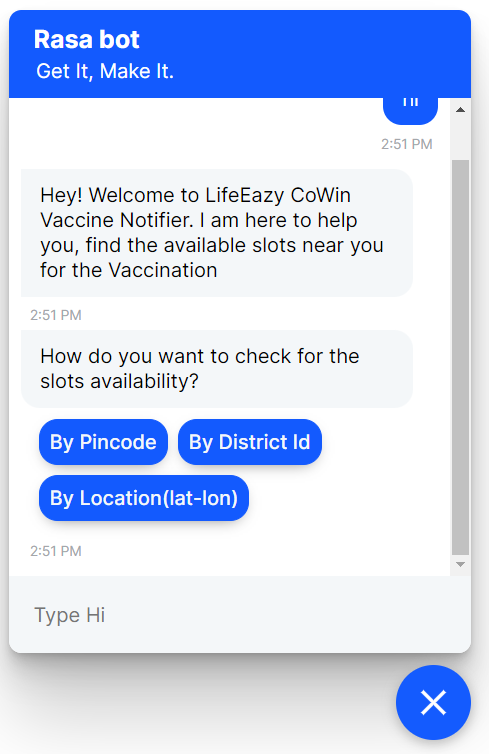Click blank chat area beside By Location button
Image resolution: width=489 pixels, height=754 pixels.
346,498
